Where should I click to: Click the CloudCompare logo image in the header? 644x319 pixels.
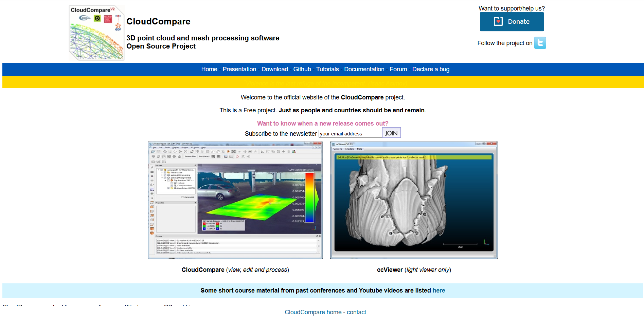(96, 33)
